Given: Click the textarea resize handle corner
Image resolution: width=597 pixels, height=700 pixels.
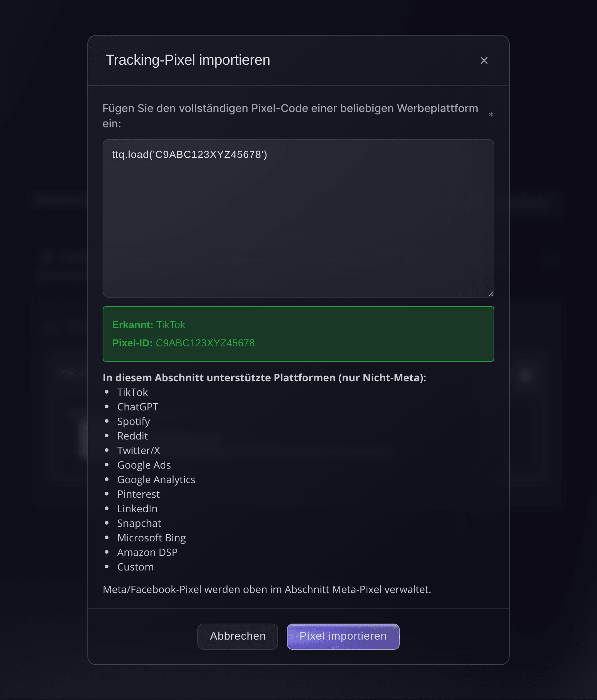Looking at the screenshot, I should coord(491,294).
